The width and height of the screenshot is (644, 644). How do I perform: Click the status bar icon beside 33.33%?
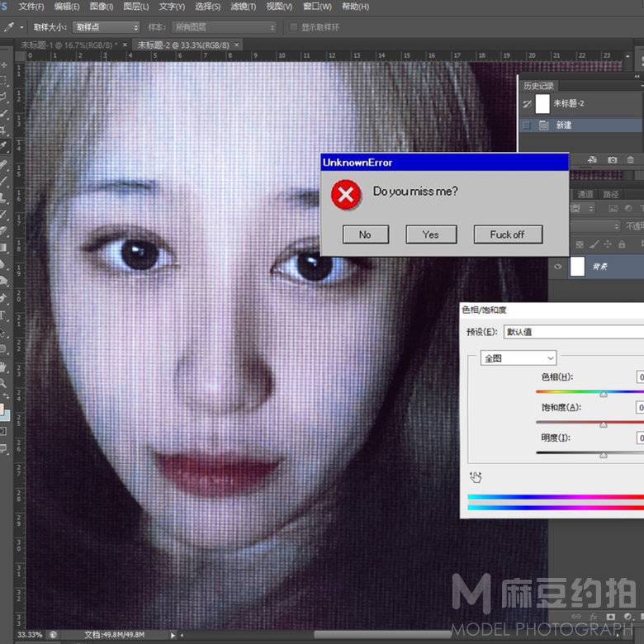54,635
